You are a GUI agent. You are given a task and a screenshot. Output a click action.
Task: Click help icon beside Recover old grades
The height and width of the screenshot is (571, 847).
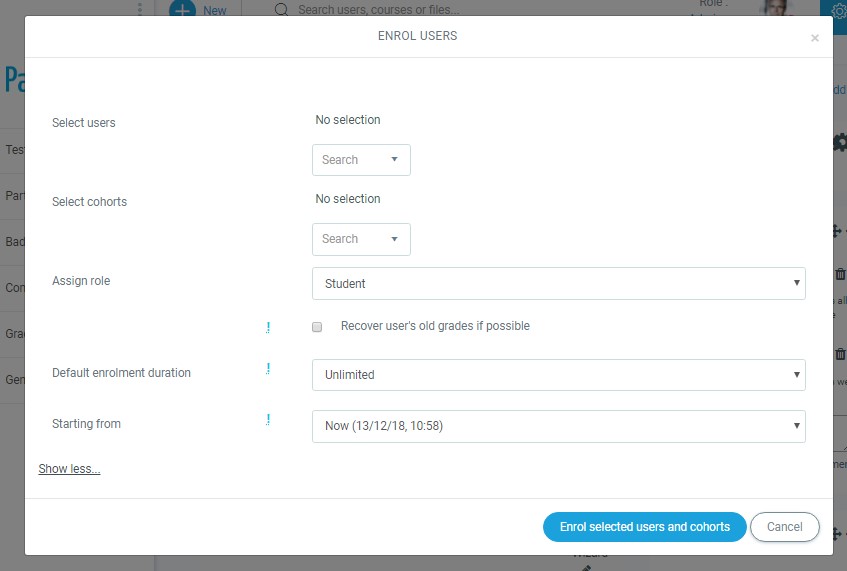click(x=268, y=327)
